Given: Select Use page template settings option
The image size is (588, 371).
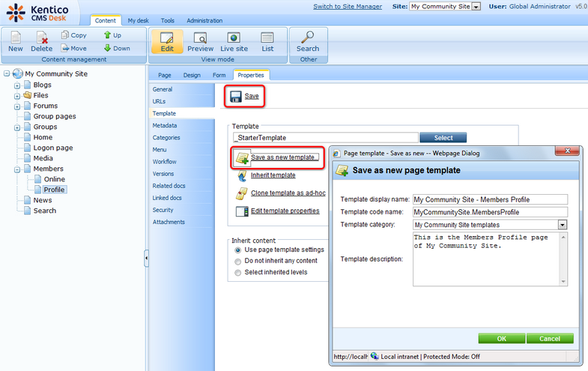Looking at the screenshot, I should pyautogui.click(x=238, y=250).
